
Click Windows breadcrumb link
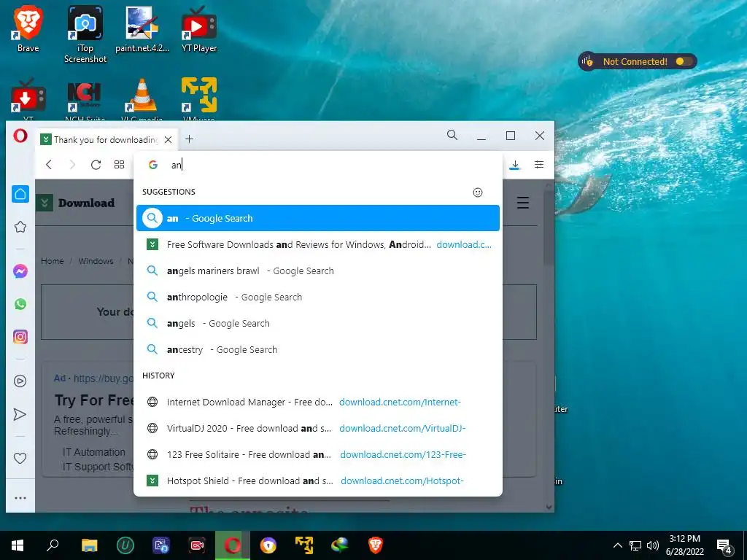click(96, 261)
